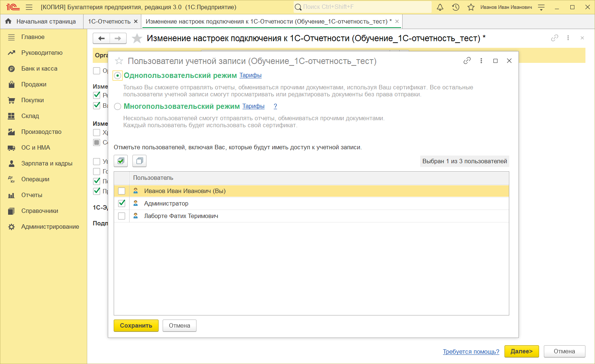Open Руководителю section
This screenshot has height=364, width=595.
tap(42, 53)
